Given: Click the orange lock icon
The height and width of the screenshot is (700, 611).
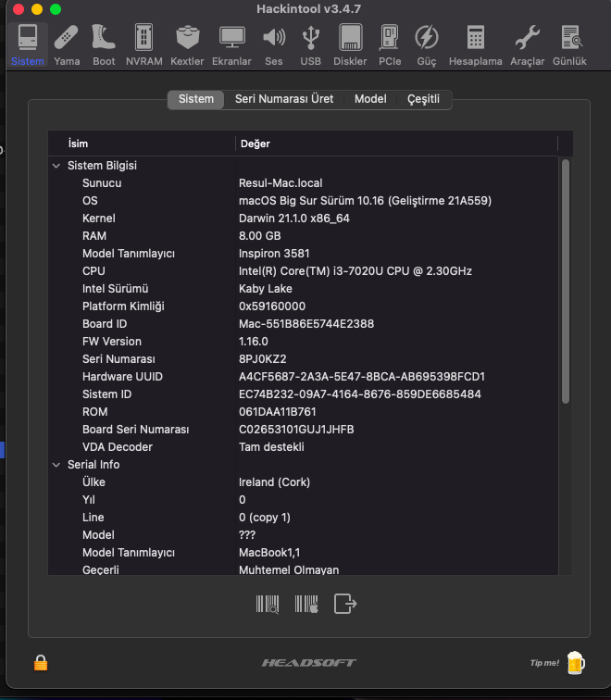Looking at the screenshot, I should [x=41, y=663].
